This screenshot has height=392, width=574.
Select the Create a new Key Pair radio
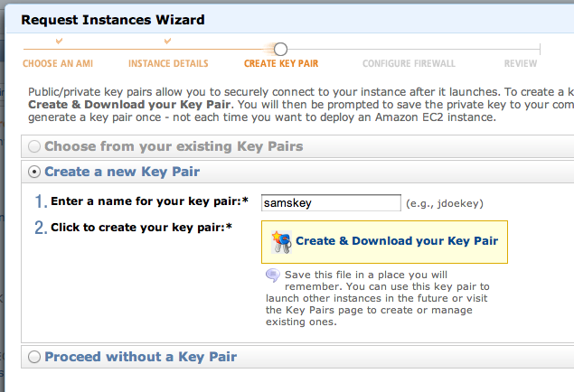pos(34,172)
